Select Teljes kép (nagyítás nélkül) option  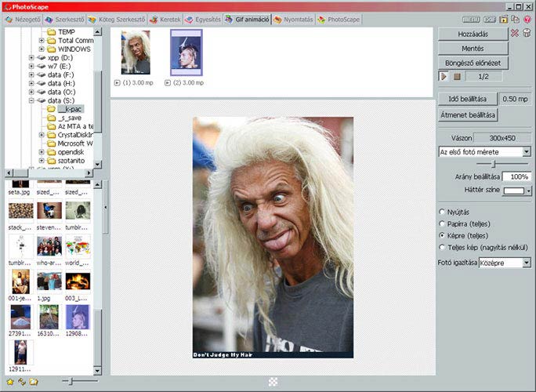[x=444, y=247]
